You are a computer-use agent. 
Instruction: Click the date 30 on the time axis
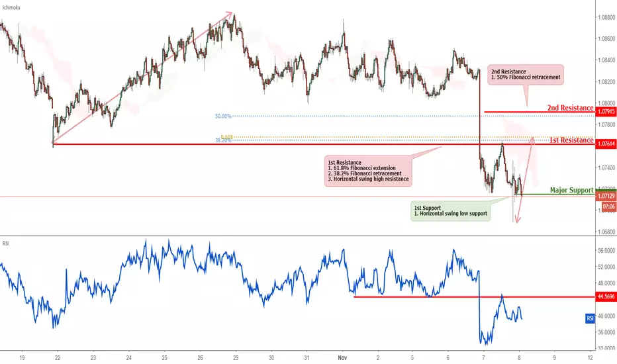click(271, 357)
